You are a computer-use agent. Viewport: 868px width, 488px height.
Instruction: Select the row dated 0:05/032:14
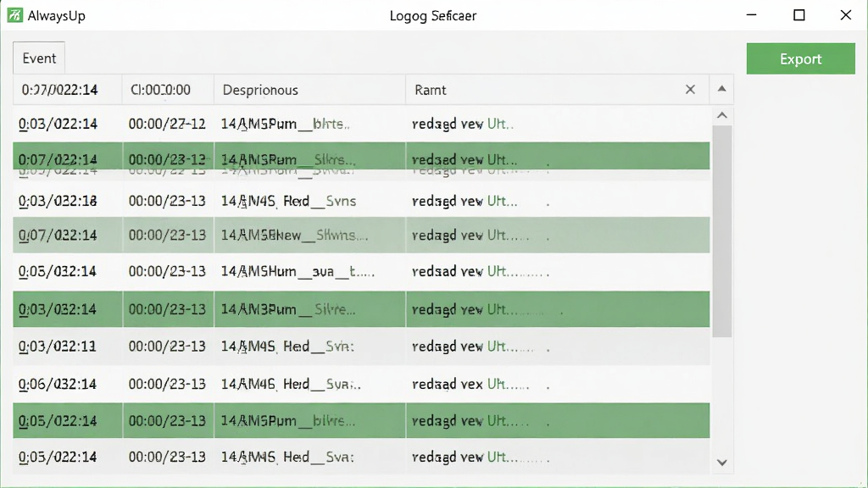[x=361, y=272]
